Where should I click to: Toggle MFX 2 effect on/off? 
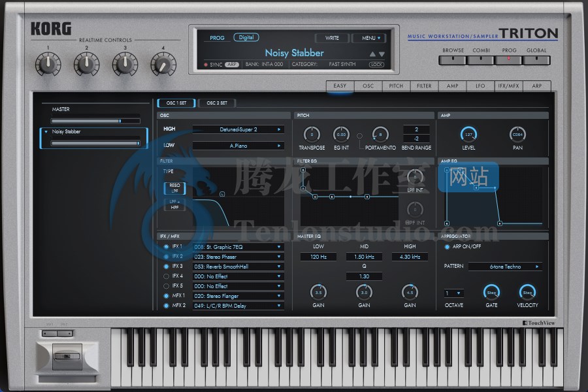[x=166, y=306]
